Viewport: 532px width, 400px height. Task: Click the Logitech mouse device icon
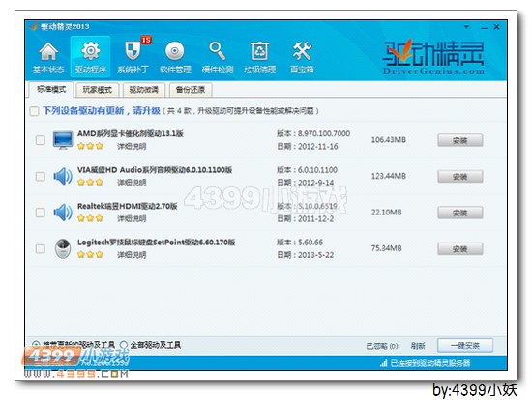pos(63,248)
